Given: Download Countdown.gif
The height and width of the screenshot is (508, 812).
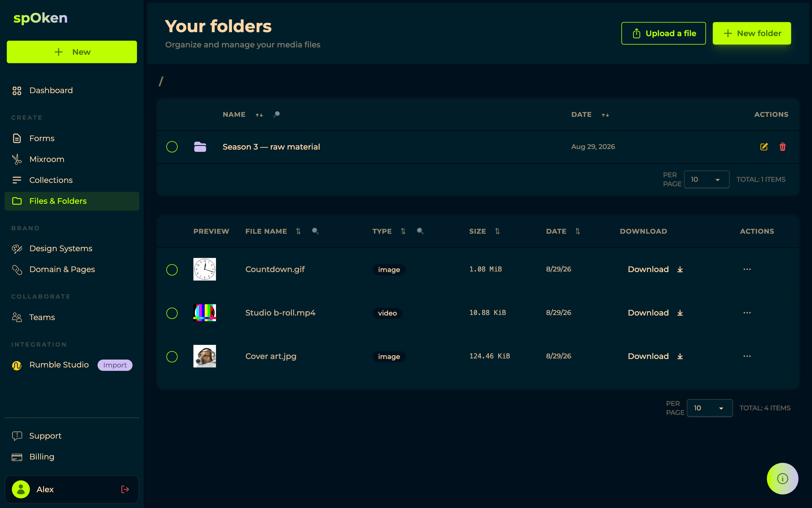Looking at the screenshot, I should [x=655, y=270].
